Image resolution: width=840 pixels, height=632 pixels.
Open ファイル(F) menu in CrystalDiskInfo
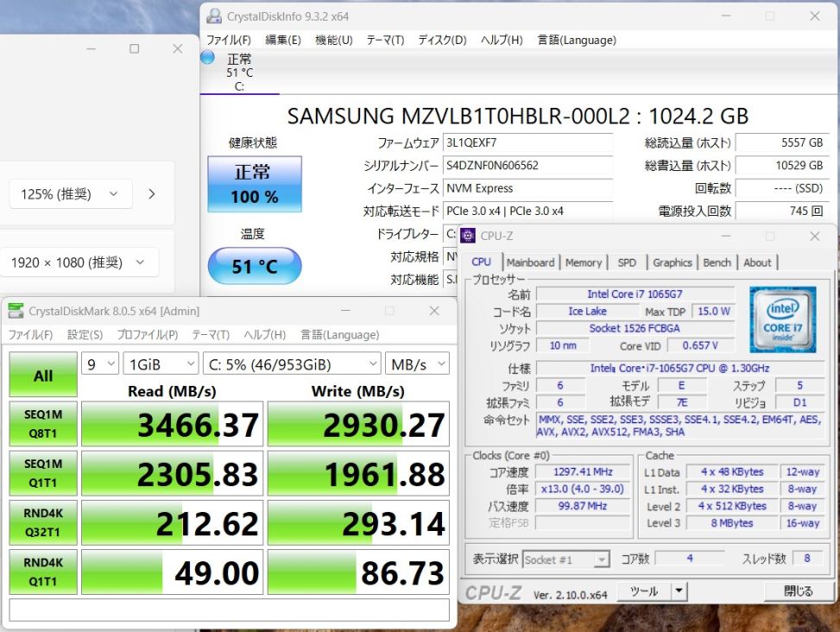(229, 41)
